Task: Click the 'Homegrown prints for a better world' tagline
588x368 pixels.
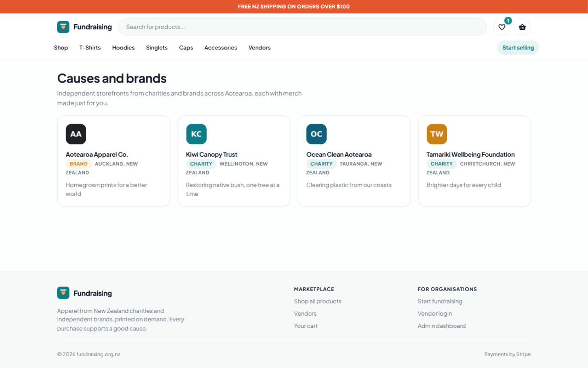Action: 107,189
